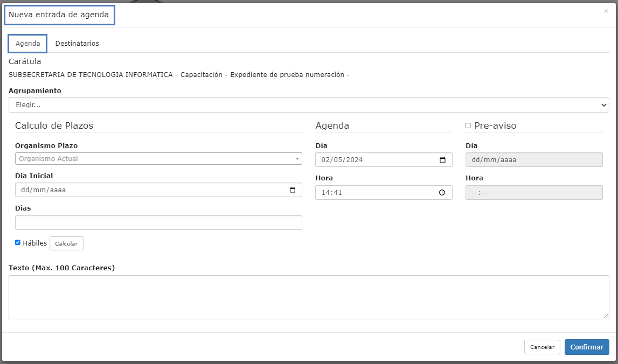
Task: Open calendar picker in Agenda Día field
Action: click(x=442, y=160)
